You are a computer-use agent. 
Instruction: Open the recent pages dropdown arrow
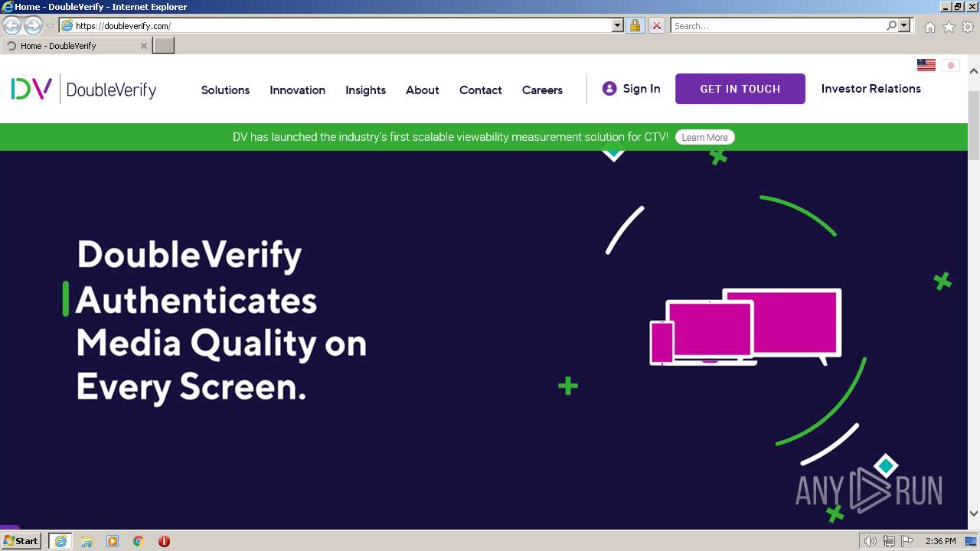[x=50, y=26]
